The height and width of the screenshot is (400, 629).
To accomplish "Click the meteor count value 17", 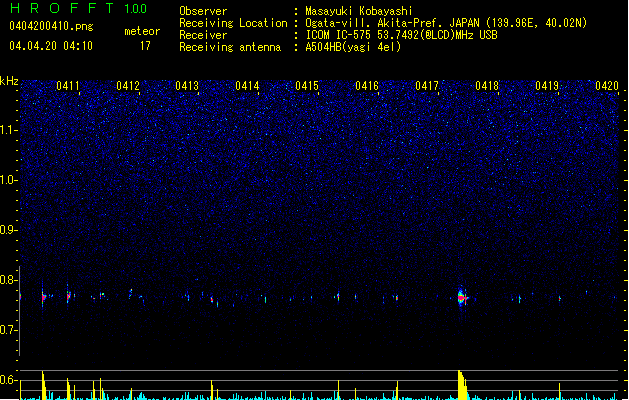I will 145,46.
